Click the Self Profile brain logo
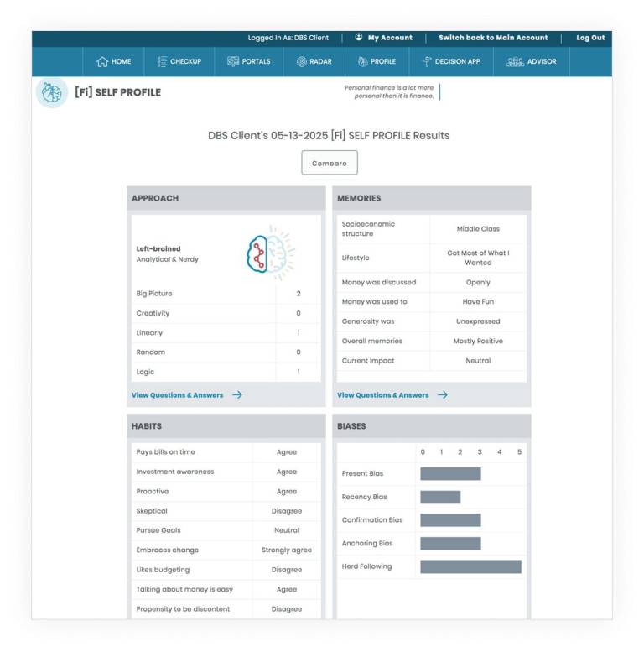 pos(52,92)
